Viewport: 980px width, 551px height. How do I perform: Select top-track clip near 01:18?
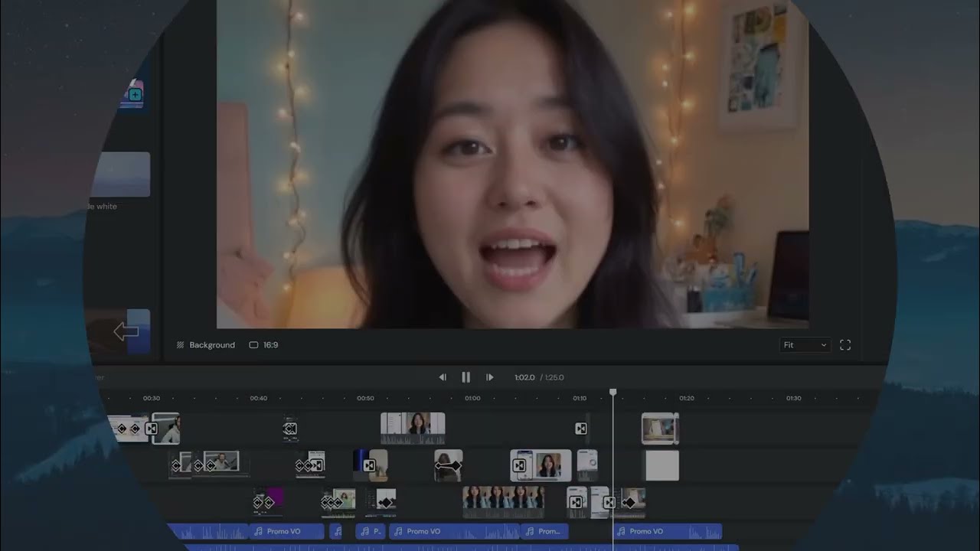pyautogui.click(x=660, y=429)
